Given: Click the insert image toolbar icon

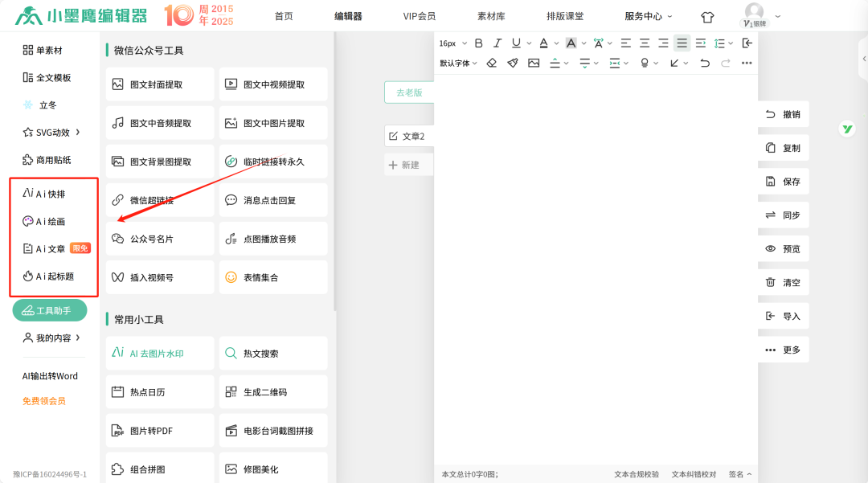Looking at the screenshot, I should pos(534,63).
